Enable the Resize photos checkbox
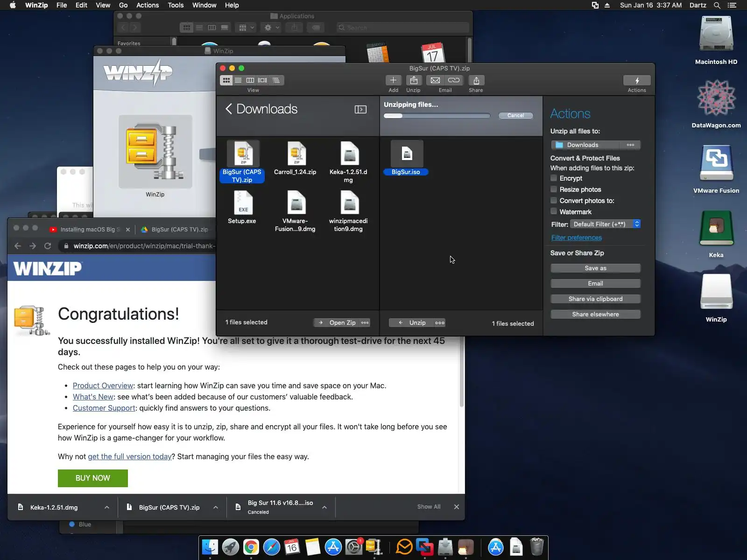 (x=554, y=189)
